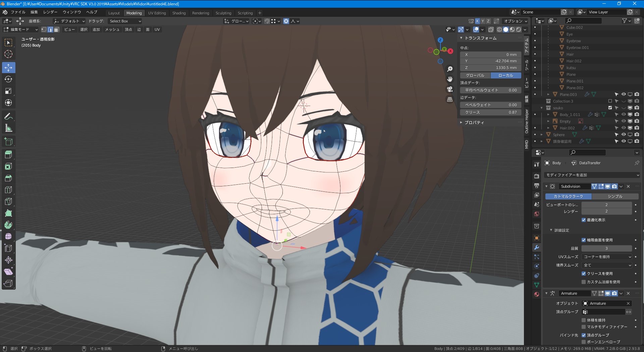Choose the Measure ruler tool

tap(8, 128)
